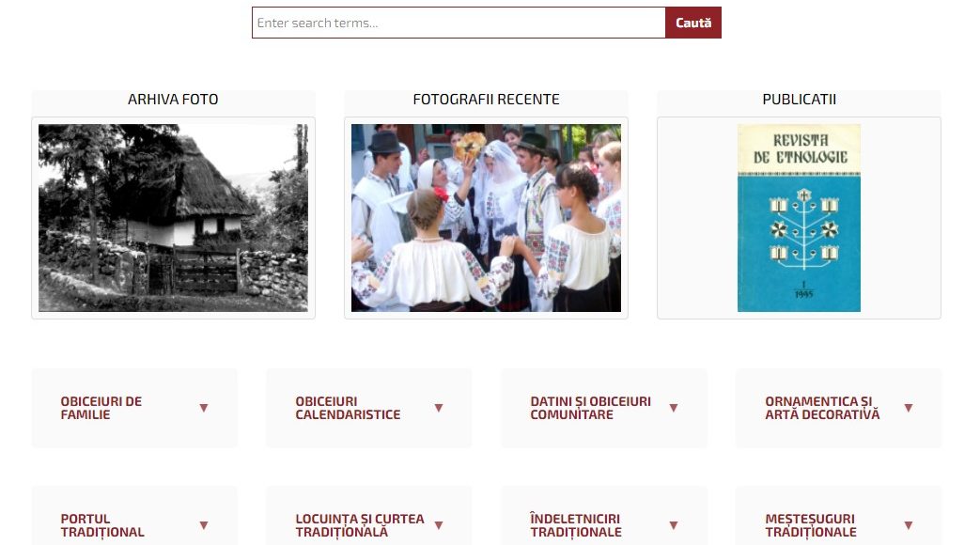Open the Arhiva Foto thatched house photo
This screenshot has width=980, height=545.
tap(173, 217)
